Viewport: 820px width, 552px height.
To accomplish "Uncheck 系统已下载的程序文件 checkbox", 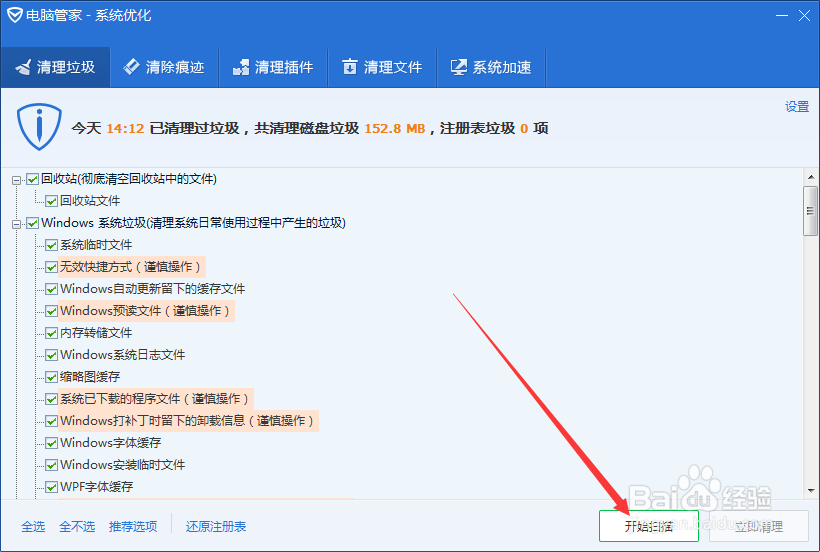I will 51,399.
